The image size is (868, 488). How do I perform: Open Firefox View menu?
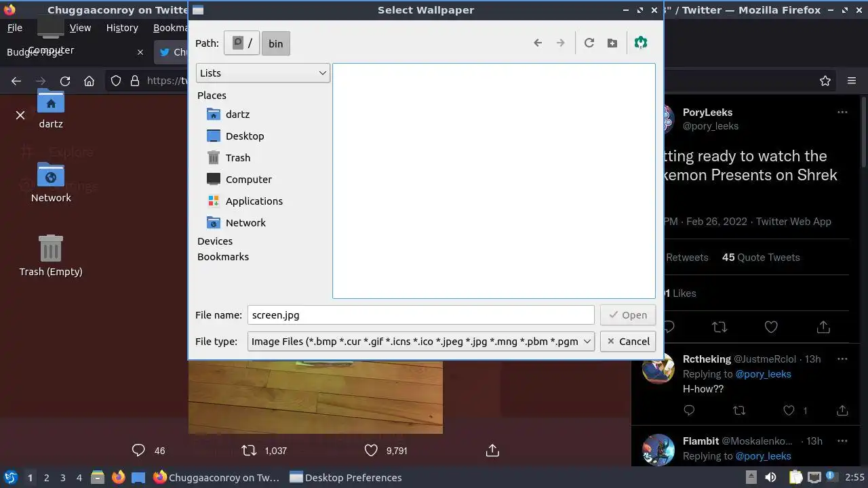point(80,28)
